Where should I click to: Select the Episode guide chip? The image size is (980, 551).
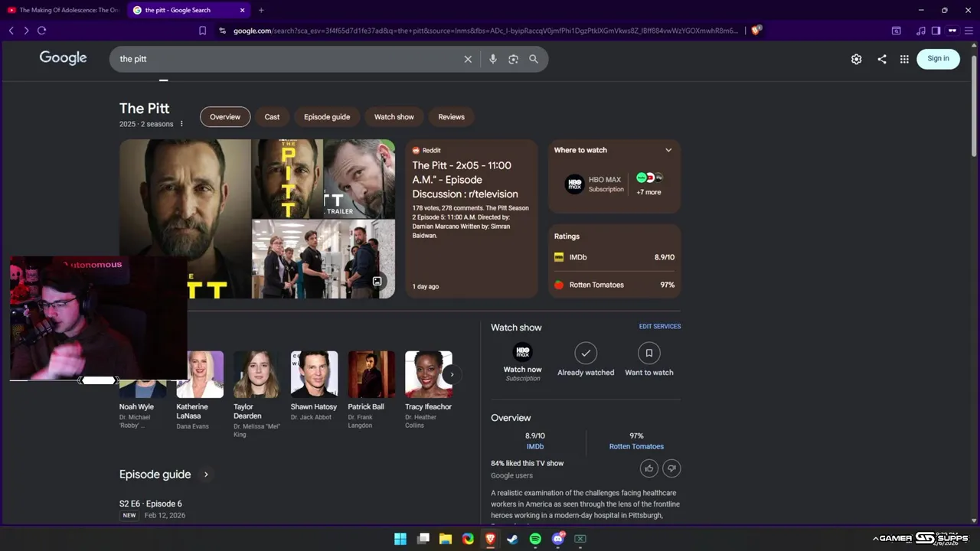click(327, 117)
